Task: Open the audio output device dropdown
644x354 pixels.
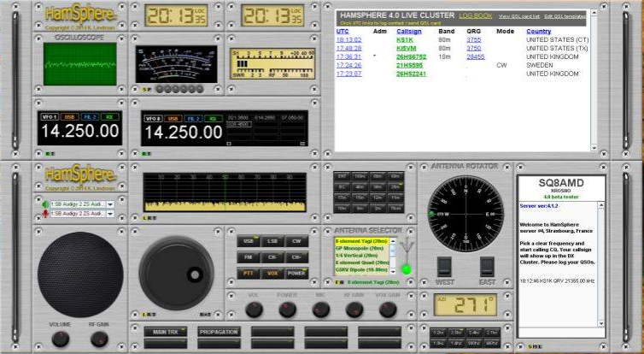Action: (110, 204)
